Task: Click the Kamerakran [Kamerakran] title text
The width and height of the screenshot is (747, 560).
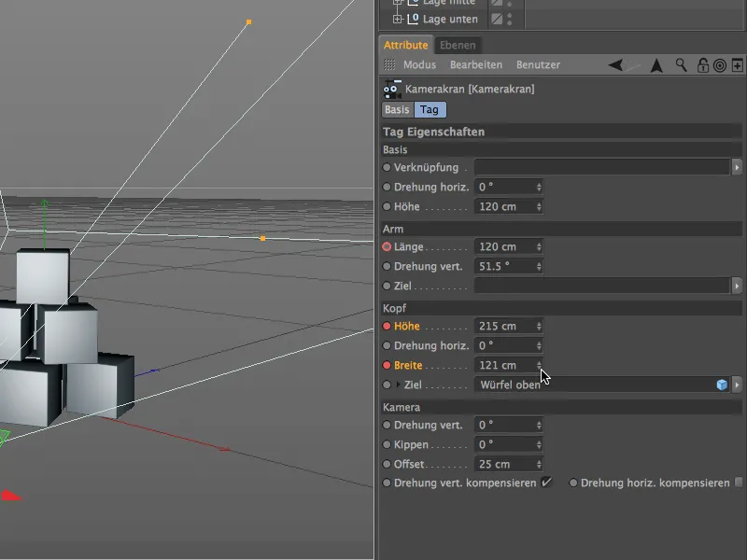Action: 470,89
